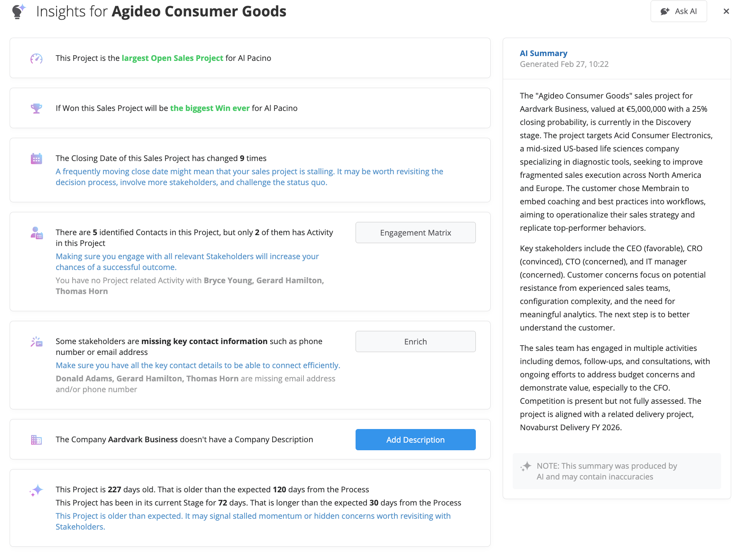Click the sparkle icon beside project age insight
Viewport: 736px width, 560px height.
point(36,490)
